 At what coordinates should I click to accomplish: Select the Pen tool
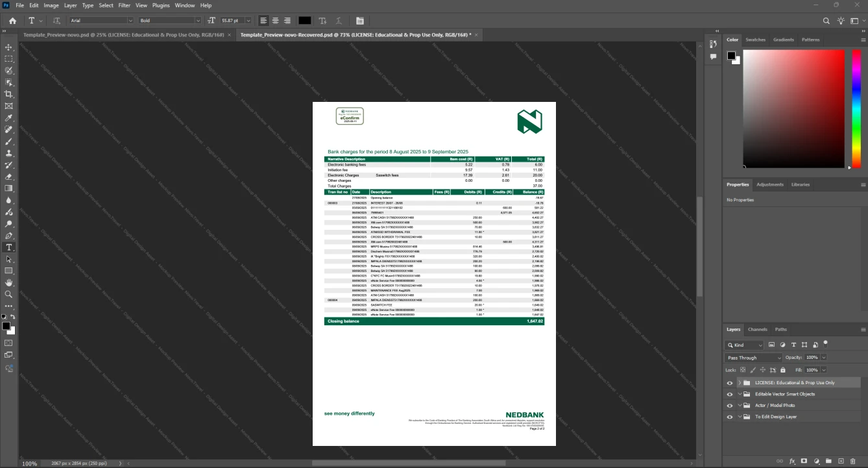pos(9,236)
